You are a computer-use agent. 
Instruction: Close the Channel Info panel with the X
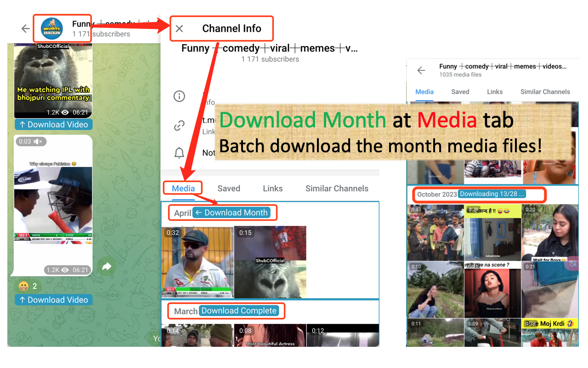tap(179, 28)
